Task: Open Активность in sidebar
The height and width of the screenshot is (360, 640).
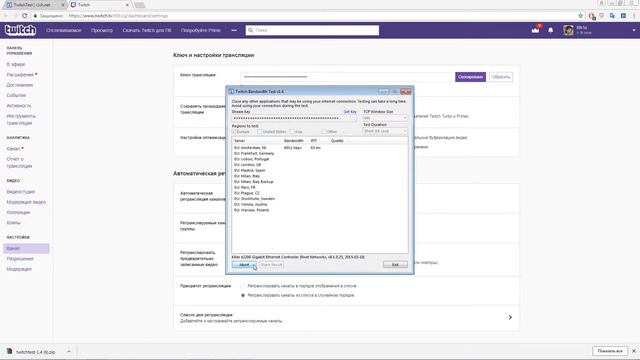Action: [19, 106]
